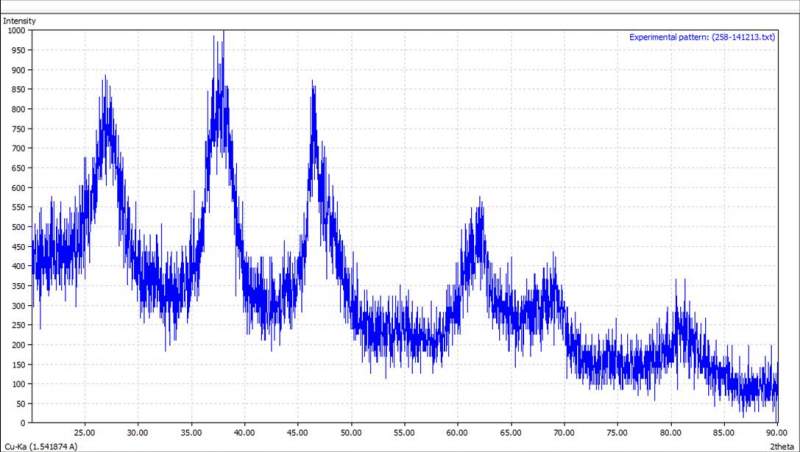Click the 50.00 tick on 2theta axis
Screen dimensions: 800x452
(351, 433)
